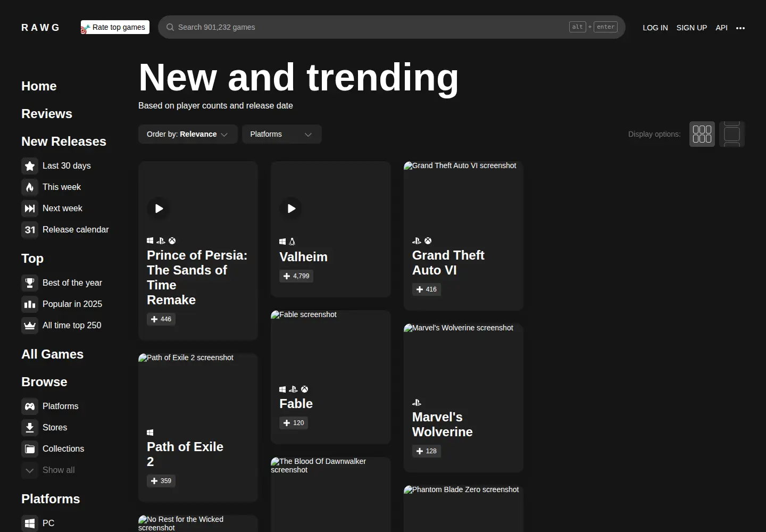This screenshot has height=532, width=766.
Task: Focus the Search games input field
Action: coord(392,27)
